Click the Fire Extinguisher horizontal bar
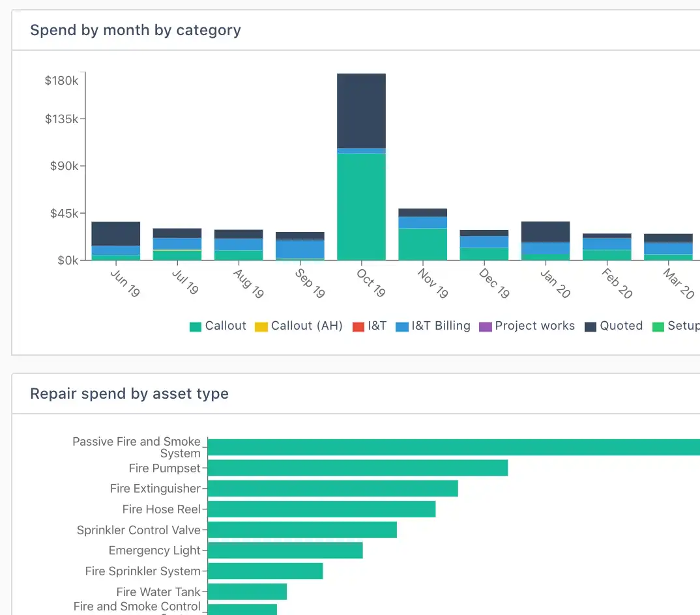 (333, 488)
